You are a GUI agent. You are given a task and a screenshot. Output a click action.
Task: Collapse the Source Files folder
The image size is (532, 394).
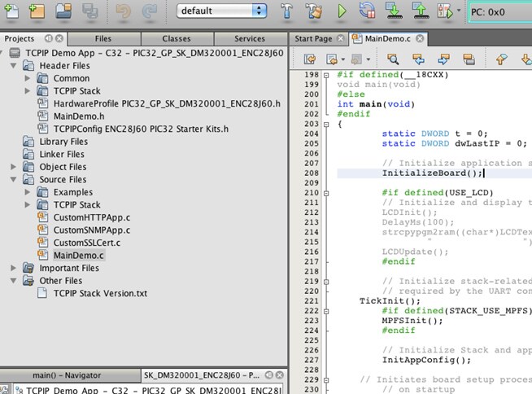pyautogui.click(x=13, y=179)
